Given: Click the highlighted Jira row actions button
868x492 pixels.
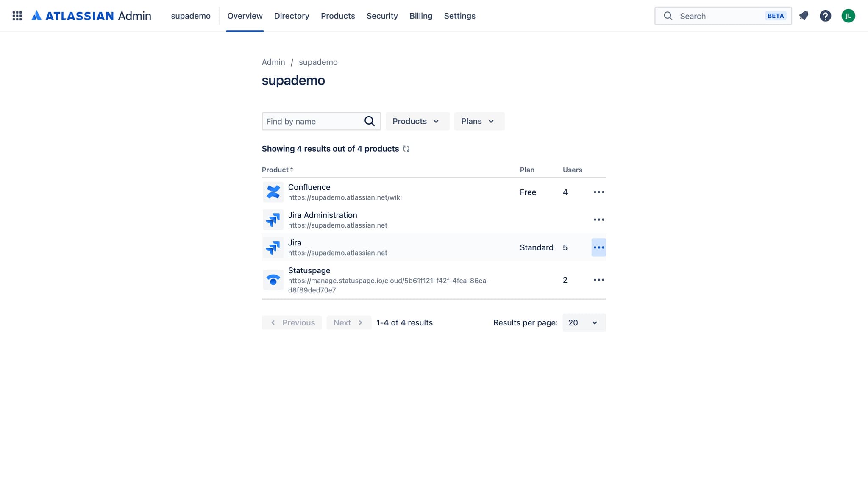Looking at the screenshot, I should pos(598,247).
